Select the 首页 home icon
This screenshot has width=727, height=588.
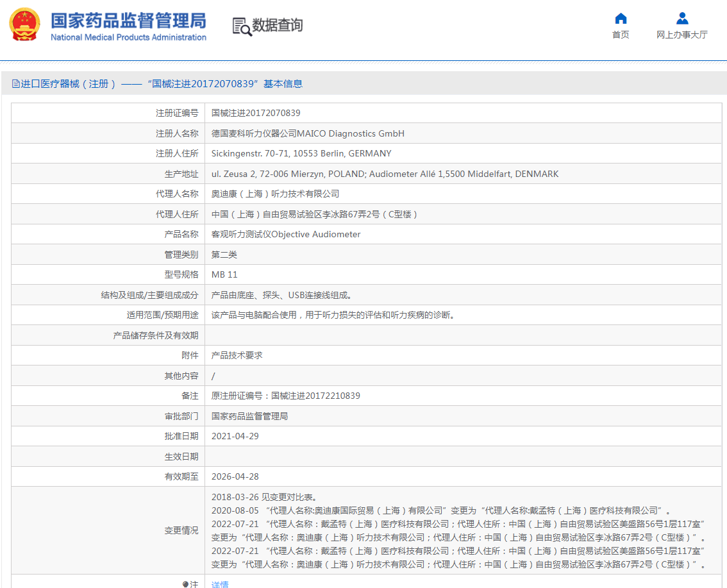point(619,19)
